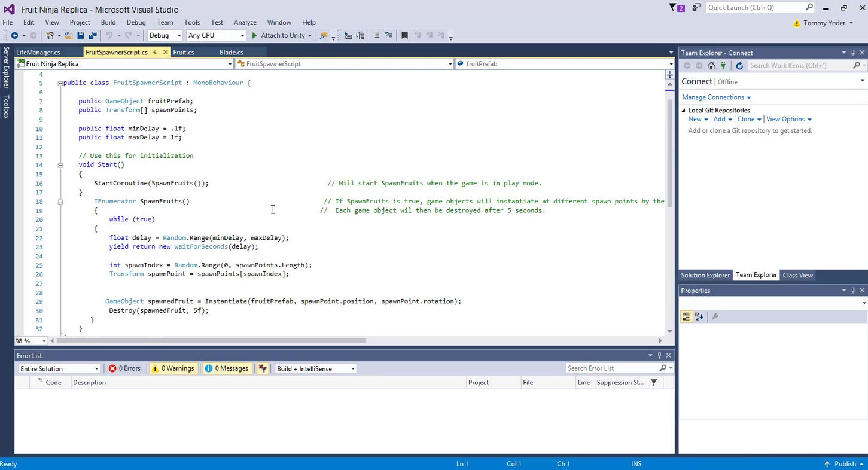Open the Fruit Ninja Replica project dropdown

(x=124, y=64)
